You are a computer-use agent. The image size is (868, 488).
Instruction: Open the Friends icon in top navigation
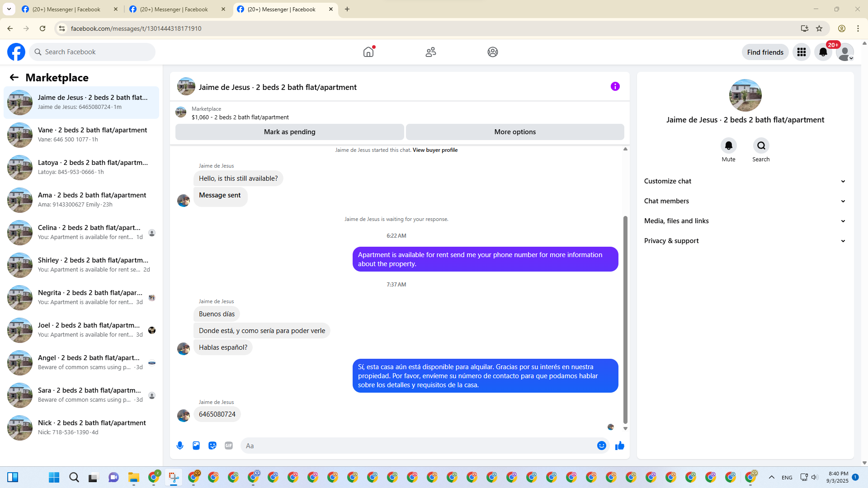click(x=431, y=52)
